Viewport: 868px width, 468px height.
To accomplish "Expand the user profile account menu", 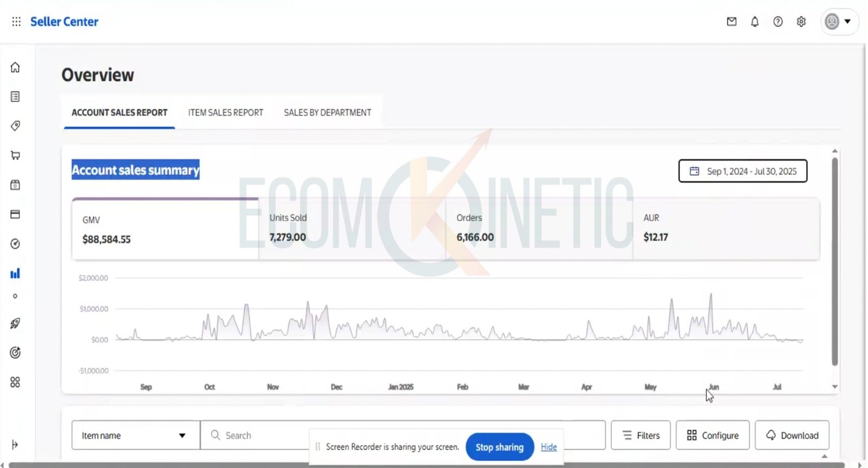I will [x=838, y=22].
